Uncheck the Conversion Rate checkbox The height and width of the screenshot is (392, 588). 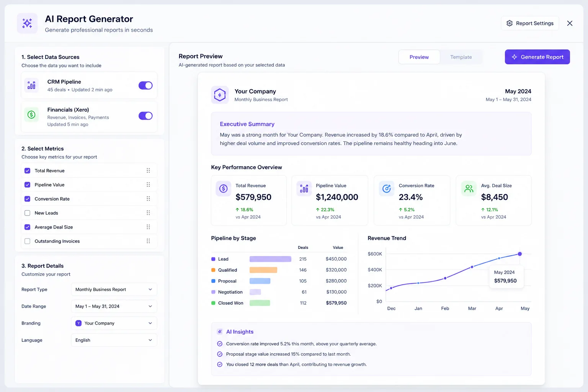click(x=27, y=199)
